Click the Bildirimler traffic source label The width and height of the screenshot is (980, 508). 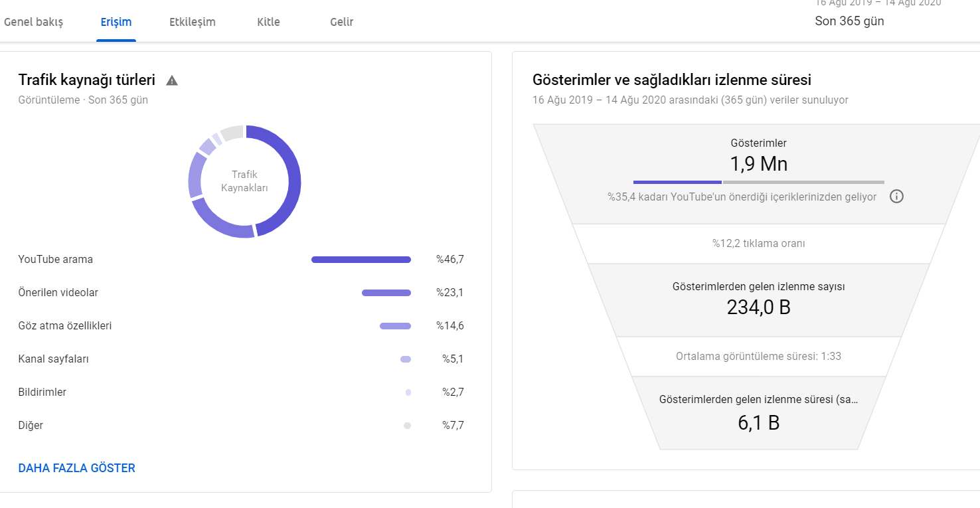pyautogui.click(x=42, y=392)
